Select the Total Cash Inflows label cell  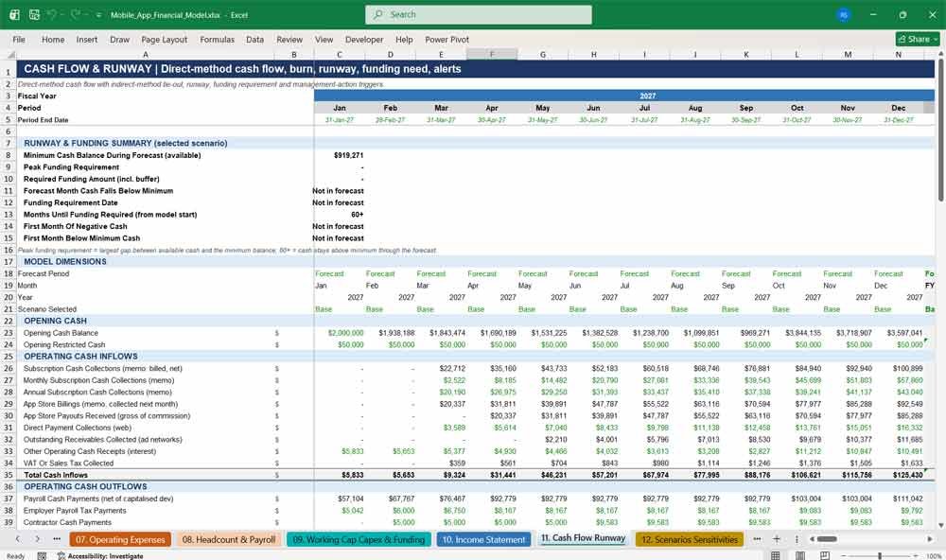[x=146, y=475]
